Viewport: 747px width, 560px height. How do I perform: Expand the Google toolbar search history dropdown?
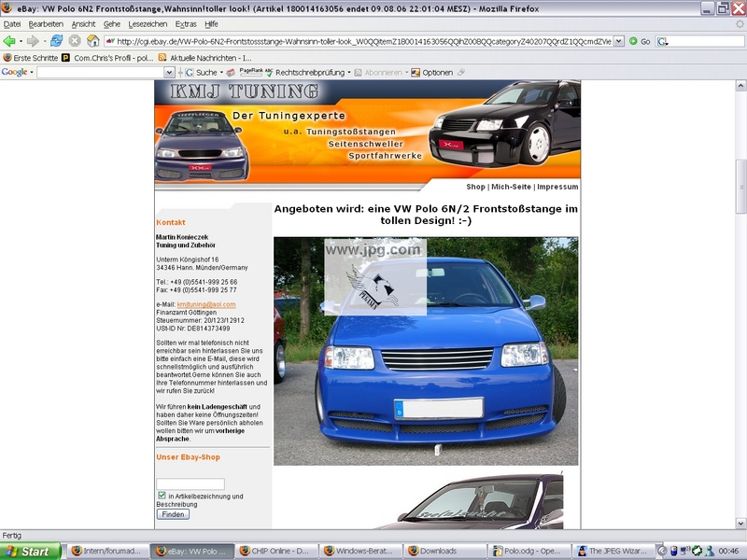[x=169, y=73]
